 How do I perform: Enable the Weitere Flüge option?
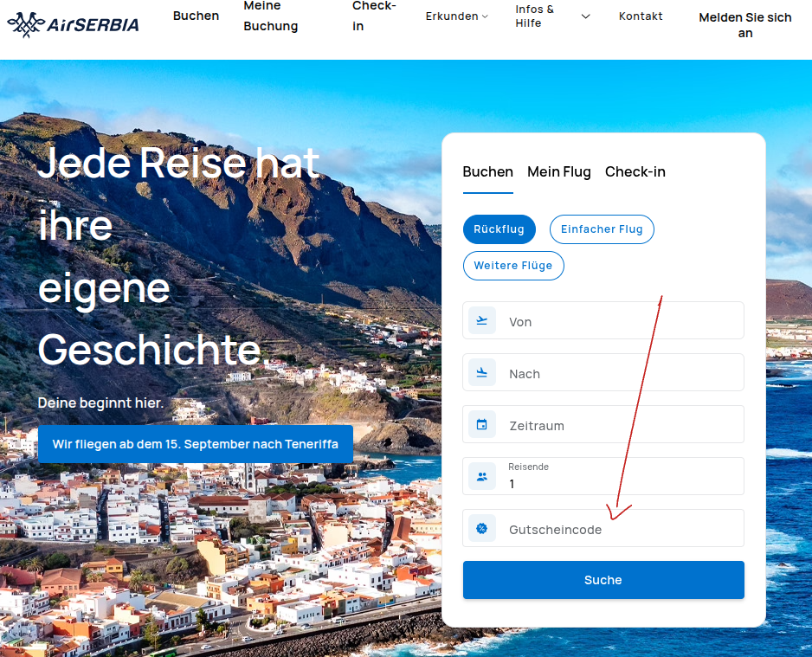point(513,265)
